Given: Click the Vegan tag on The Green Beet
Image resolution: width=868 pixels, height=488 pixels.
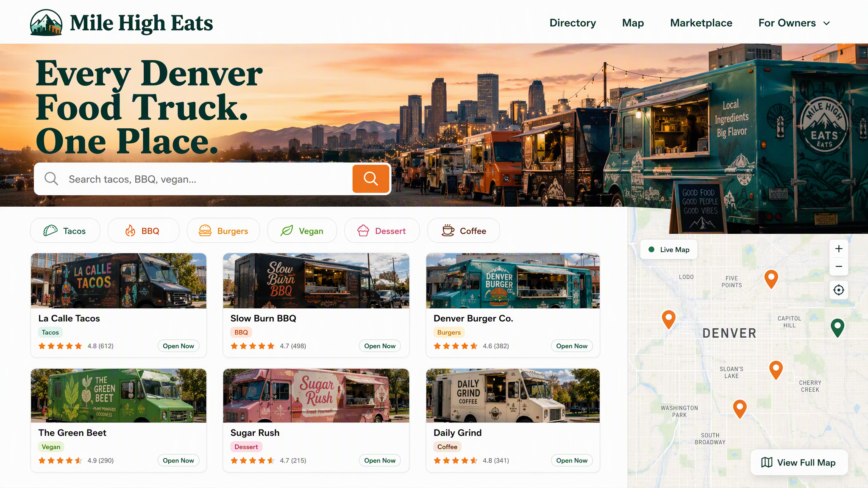Looking at the screenshot, I should (51, 446).
